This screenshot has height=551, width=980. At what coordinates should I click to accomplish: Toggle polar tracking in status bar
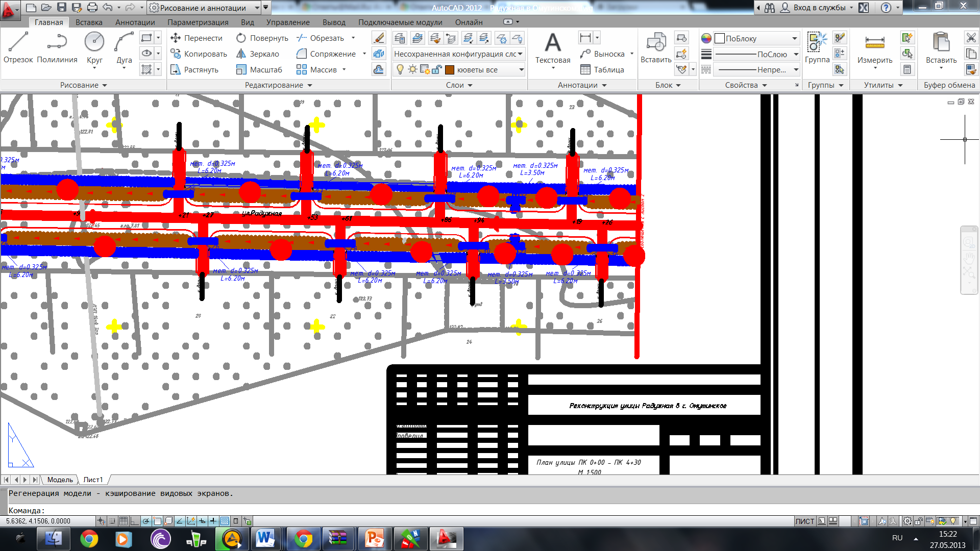(146, 521)
